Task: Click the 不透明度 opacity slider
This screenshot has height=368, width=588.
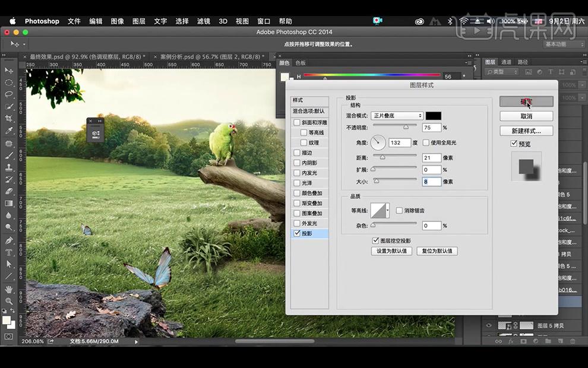Action: 395,126
